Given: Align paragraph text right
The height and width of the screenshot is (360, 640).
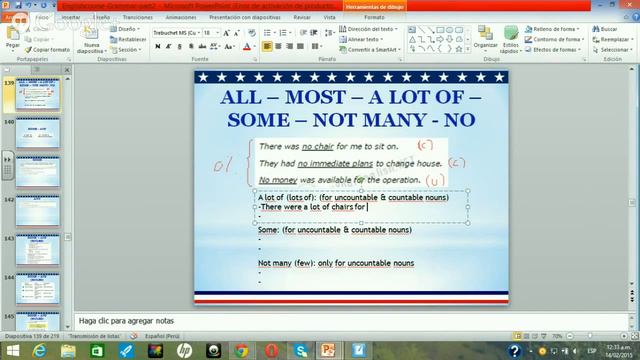Looking at the screenshot, I should (x=289, y=47).
